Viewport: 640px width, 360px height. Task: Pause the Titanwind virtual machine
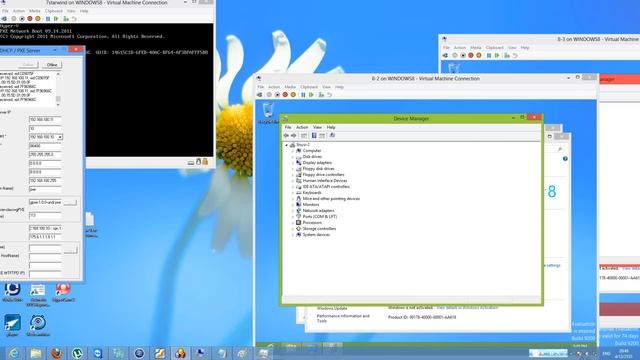[48, 19]
